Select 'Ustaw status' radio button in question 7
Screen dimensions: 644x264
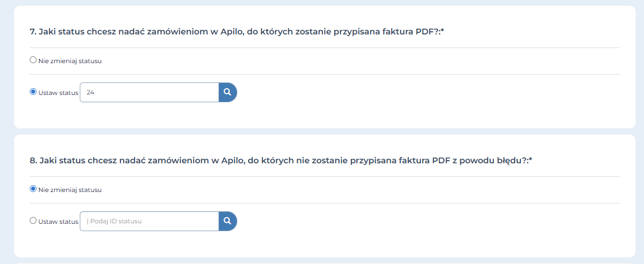pyautogui.click(x=33, y=92)
